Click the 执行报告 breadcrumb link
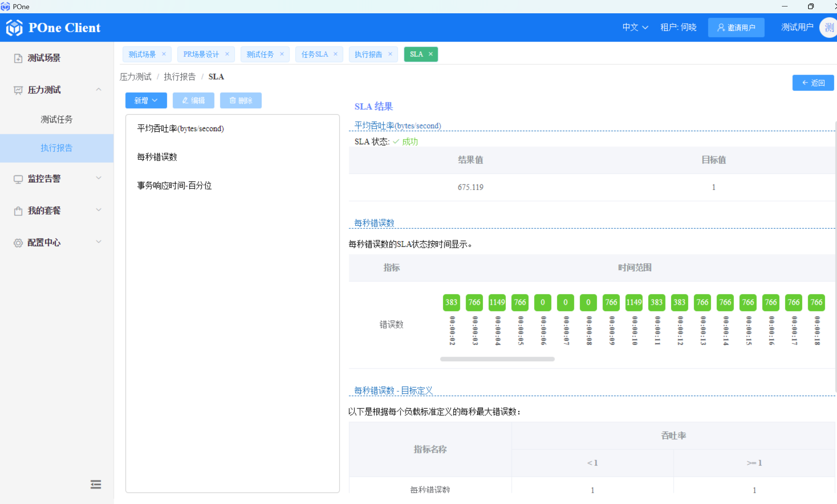837x504 pixels. [179, 77]
